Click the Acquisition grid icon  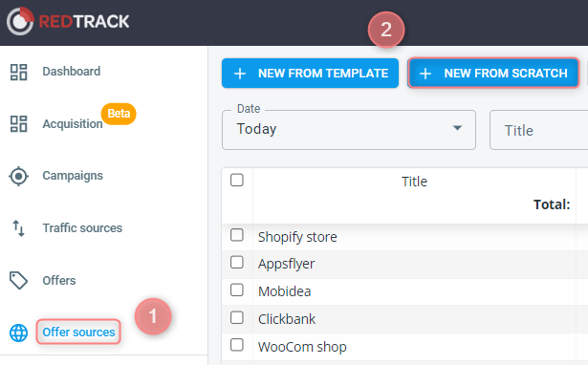(x=18, y=123)
